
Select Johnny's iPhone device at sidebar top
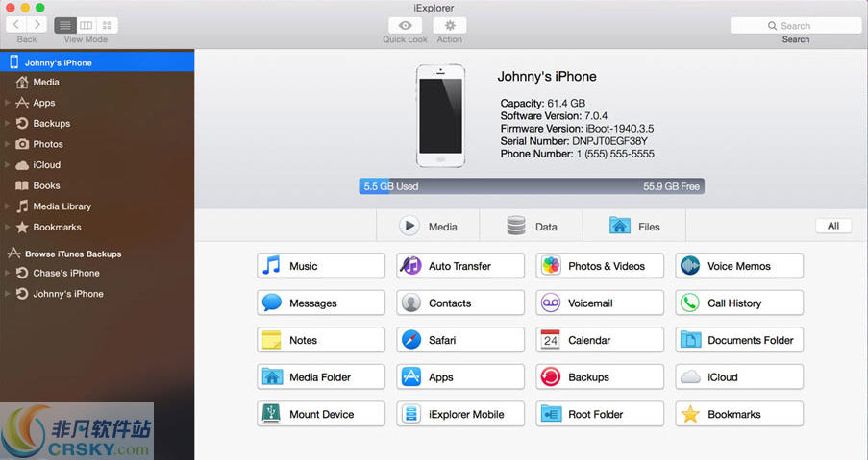tap(97, 62)
